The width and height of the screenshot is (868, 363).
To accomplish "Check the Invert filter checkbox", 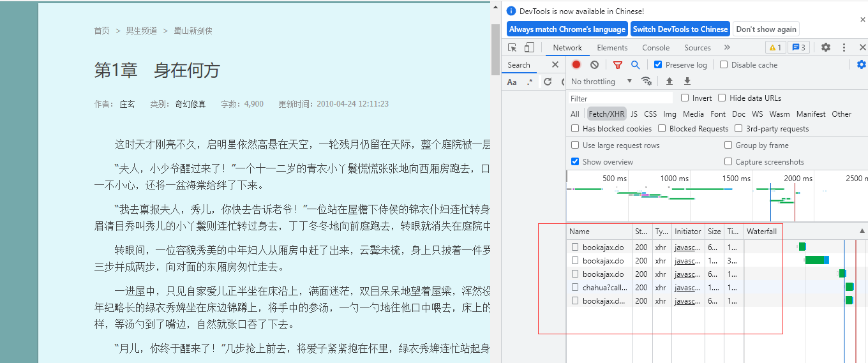I will point(685,98).
